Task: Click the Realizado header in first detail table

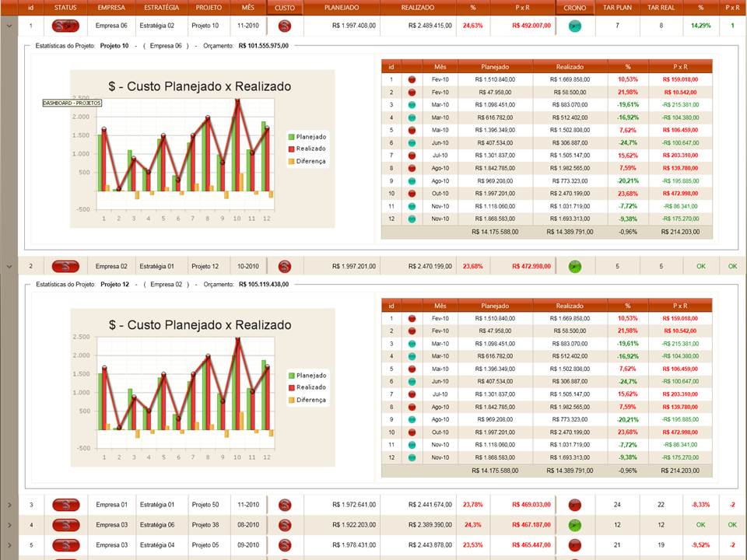Action: pyautogui.click(x=570, y=67)
